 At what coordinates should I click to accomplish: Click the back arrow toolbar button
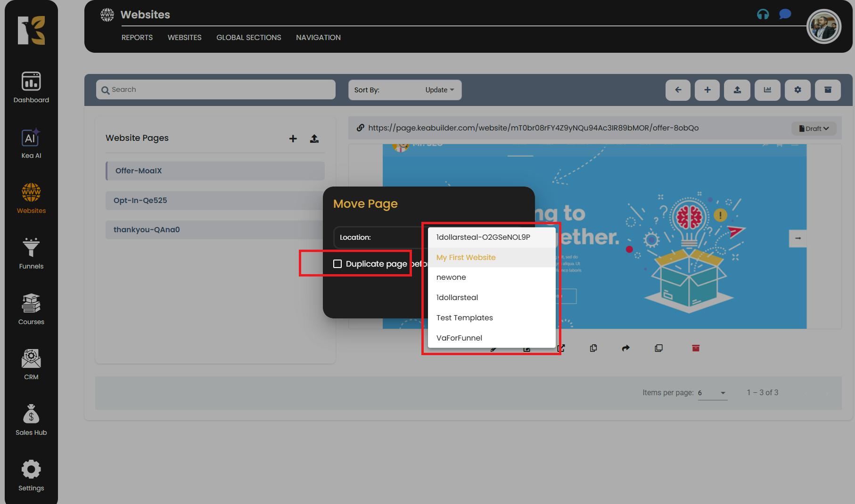point(678,90)
